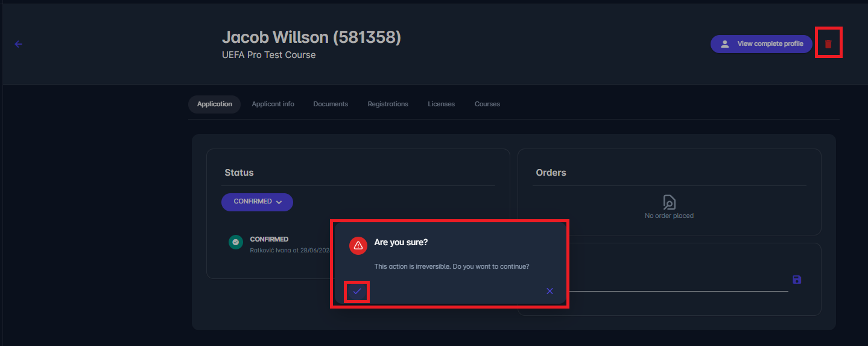Click the red warning triangle icon
This screenshot has width=868, height=346.
[x=358, y=245]
